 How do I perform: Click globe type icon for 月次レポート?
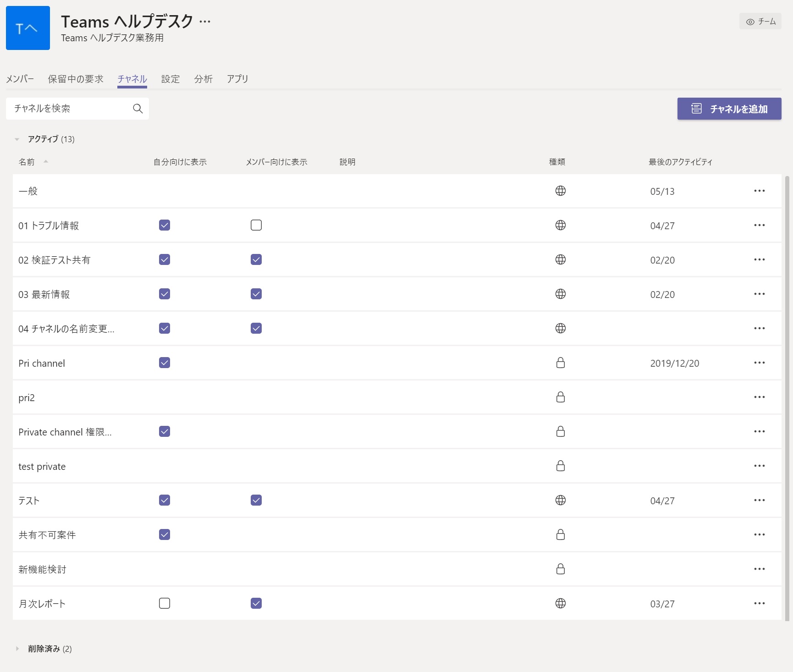point(560,603)
